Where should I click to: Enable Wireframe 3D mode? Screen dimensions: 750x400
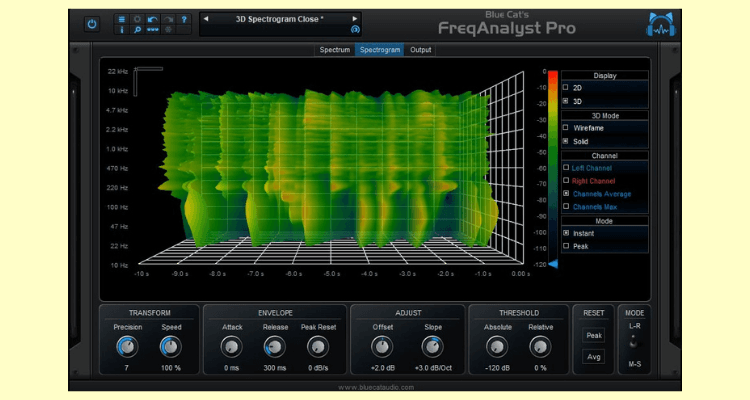coord(567,128)
